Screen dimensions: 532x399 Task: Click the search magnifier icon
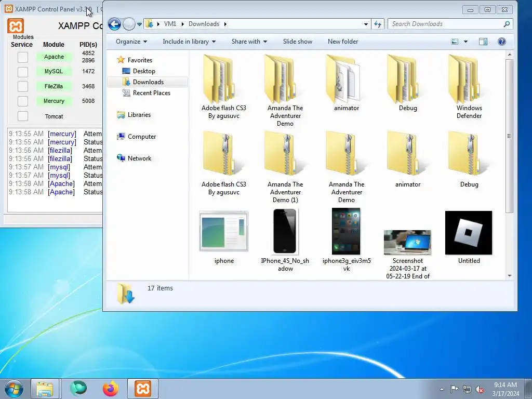click(x=507, y=24)
